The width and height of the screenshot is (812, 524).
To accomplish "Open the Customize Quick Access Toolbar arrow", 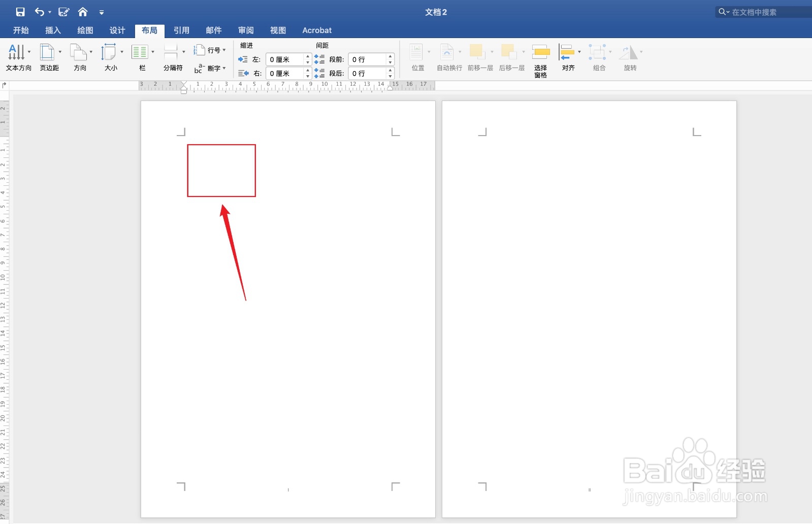I will click(102, 12).
